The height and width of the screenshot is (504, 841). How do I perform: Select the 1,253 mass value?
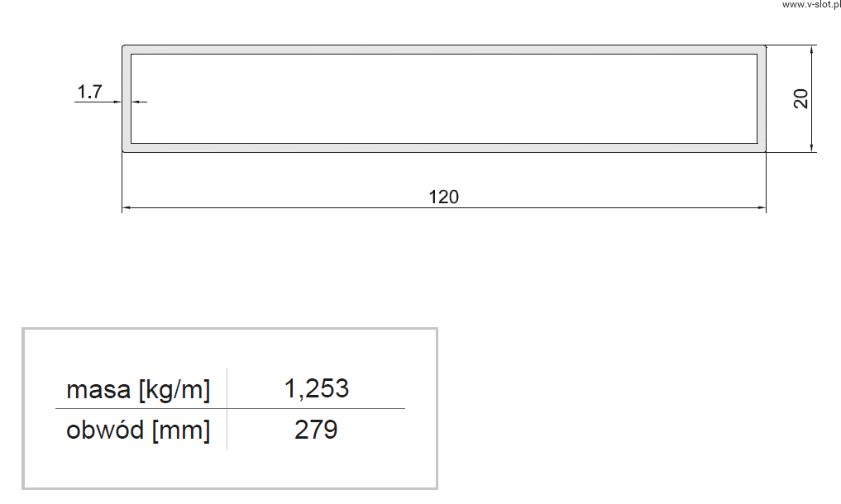tap(316, 388)
